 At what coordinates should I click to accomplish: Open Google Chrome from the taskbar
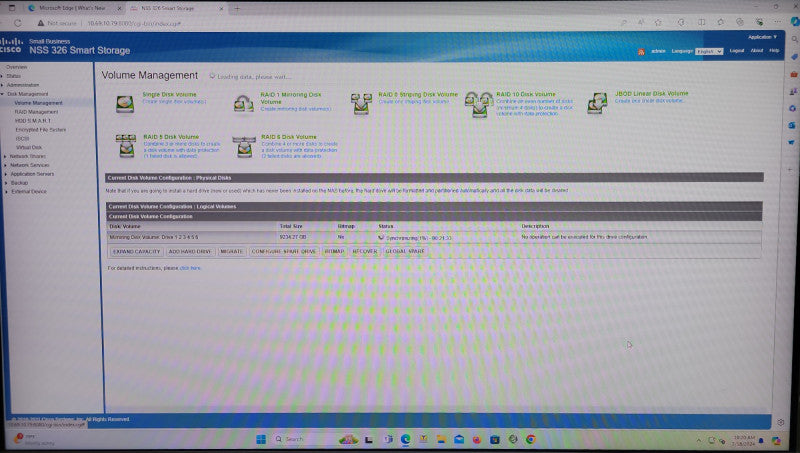click(531, 439)
